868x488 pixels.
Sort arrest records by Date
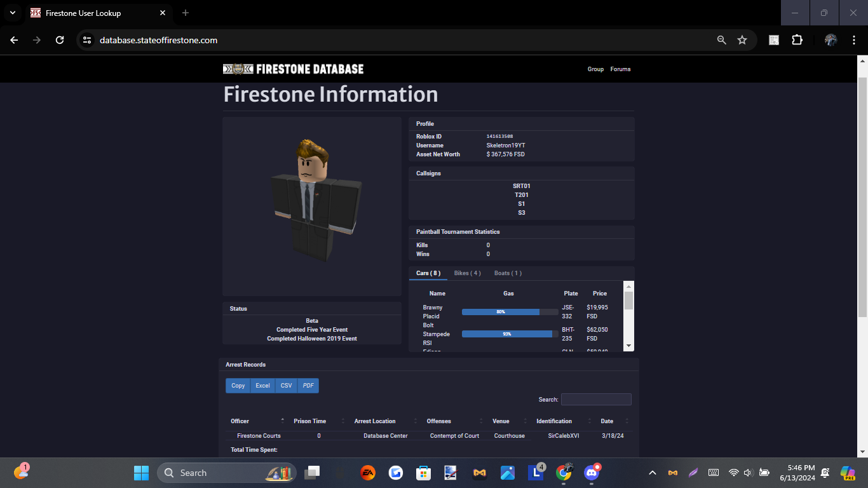pos(614,421)
